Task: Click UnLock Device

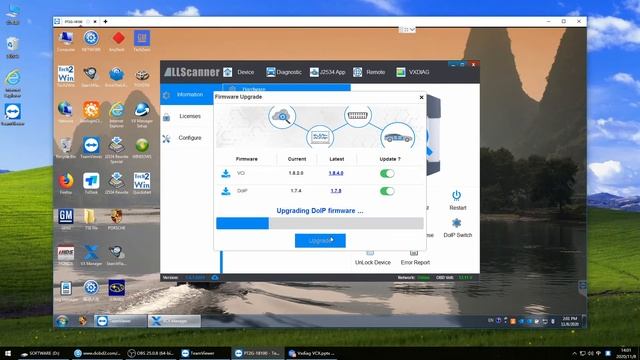Action: click(x=373, y=262)
